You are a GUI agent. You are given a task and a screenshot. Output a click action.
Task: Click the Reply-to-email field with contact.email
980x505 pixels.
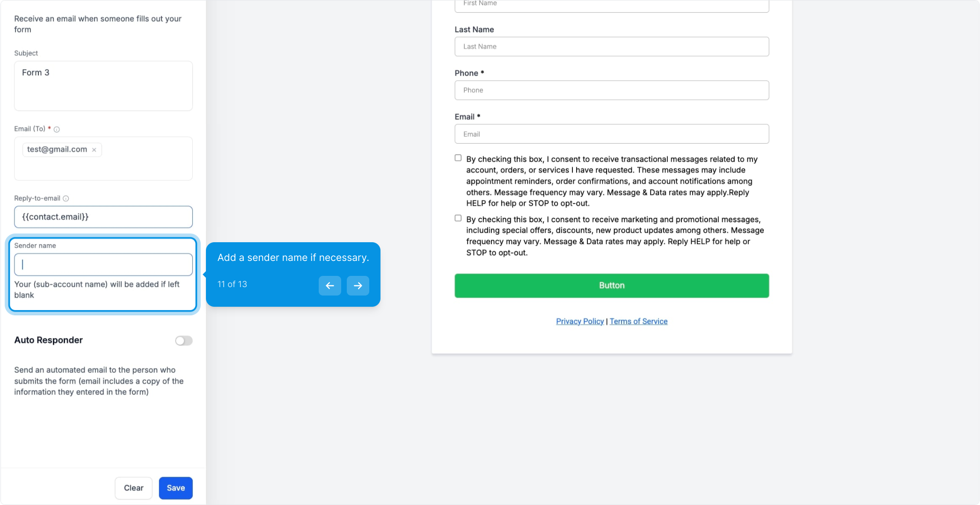tap(103, 217)
